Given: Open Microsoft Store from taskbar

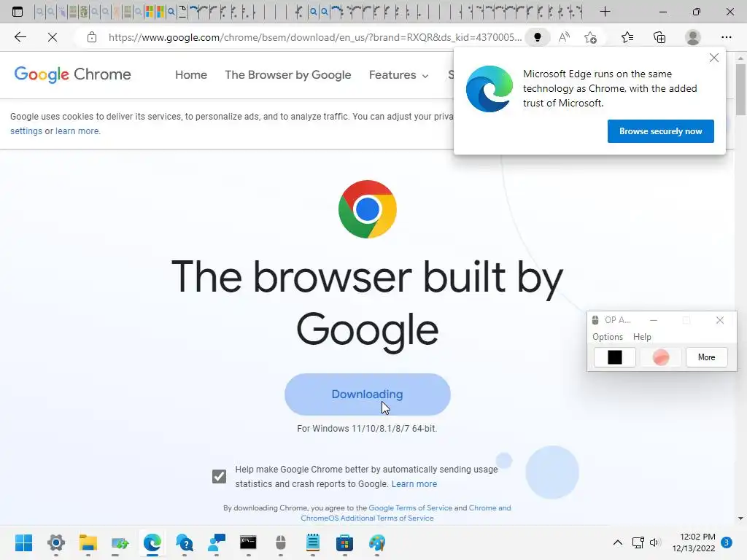Looking at the screenshot, I should (x=344, y=542).
